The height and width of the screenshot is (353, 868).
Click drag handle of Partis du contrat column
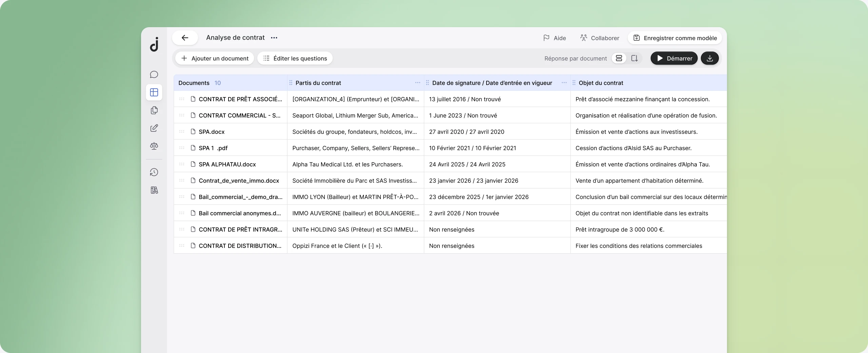(291, 83)
